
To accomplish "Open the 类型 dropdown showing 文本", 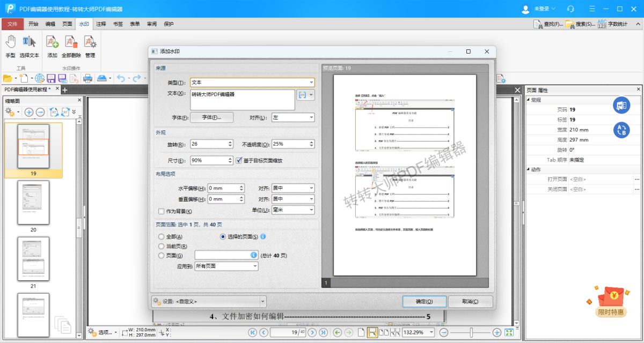I will click(x=252, y=83).
